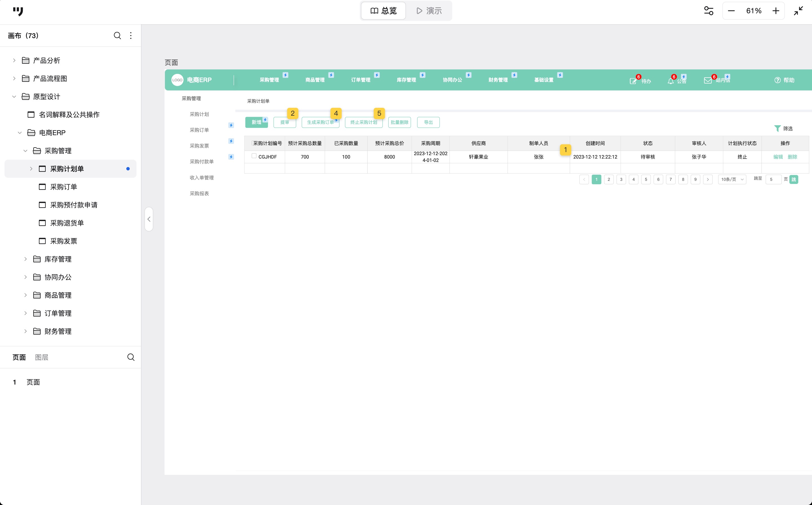This screenshot has height=505, width=812.
Task: Open the 10条/页 page size dropdown
Action: tap(732, 179)
